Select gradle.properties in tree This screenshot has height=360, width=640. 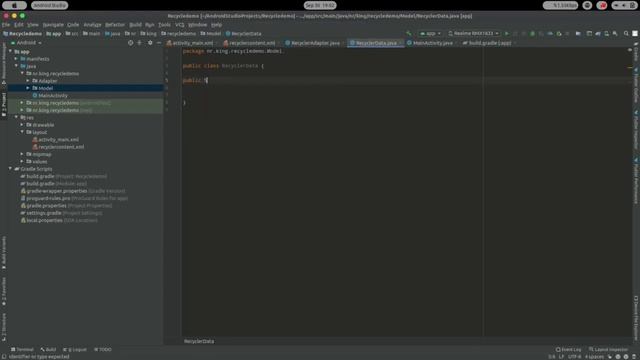click(46, 206)
